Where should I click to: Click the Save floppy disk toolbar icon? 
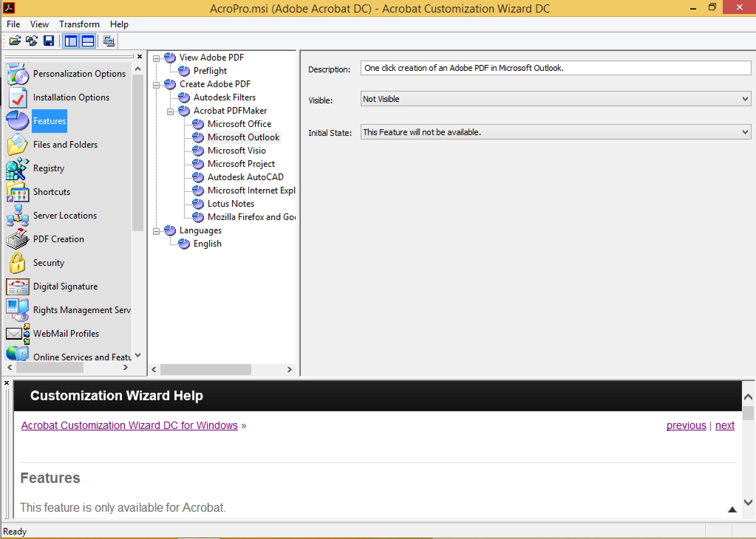click(x=49, y=41)
